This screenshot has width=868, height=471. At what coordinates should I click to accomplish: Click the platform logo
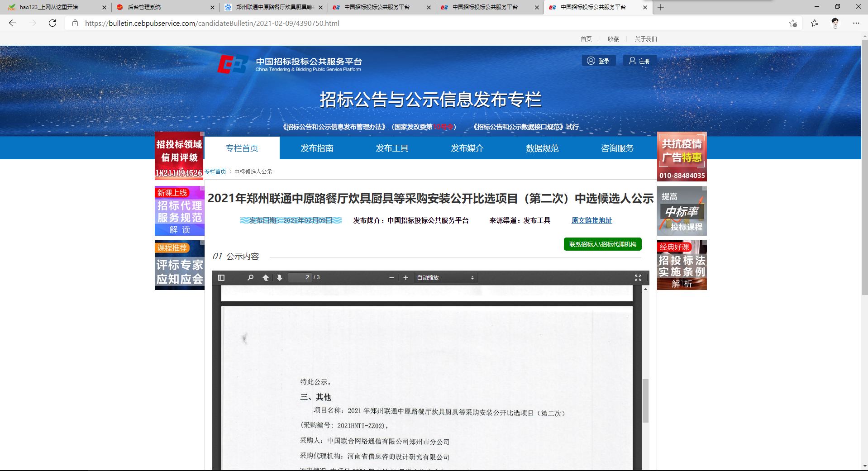[x=290, y=64]
